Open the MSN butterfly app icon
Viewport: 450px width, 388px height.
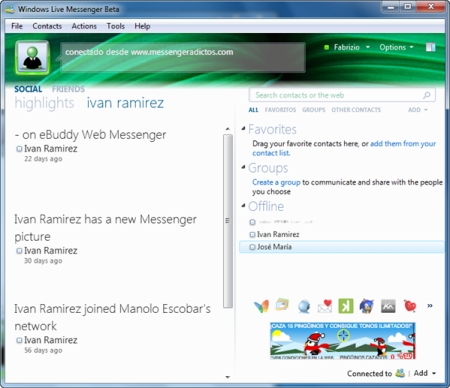click(x=261, y=306)
